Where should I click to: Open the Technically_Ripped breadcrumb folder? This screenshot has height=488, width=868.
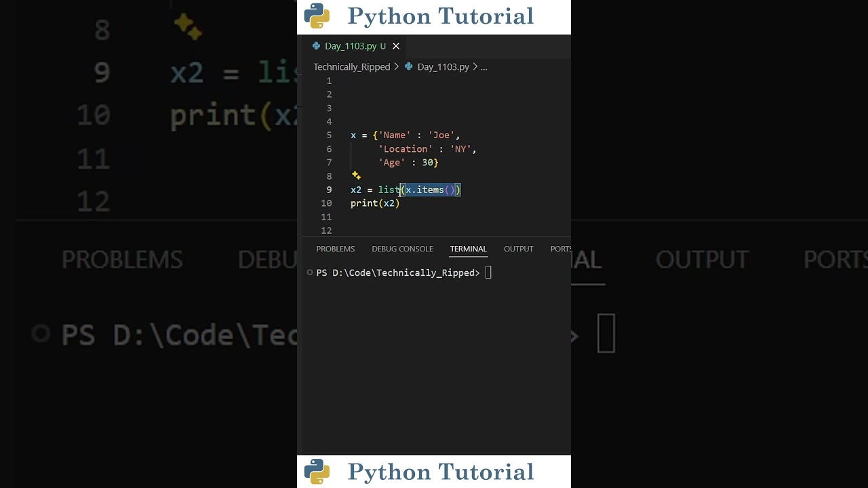pyautogui.click(x=351, y=66)
